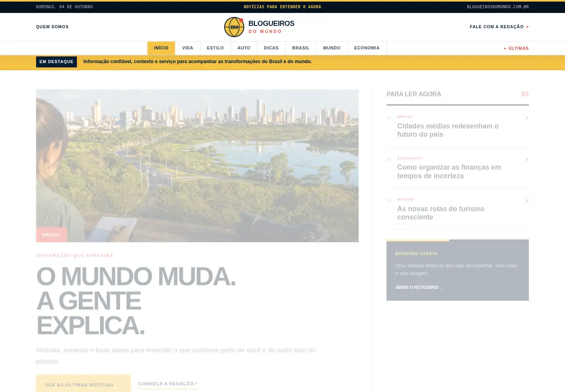The width and height of the screenshot is (565, 392).
Task: Click the 'Em Destaque' label
Action: coord(56,62)
